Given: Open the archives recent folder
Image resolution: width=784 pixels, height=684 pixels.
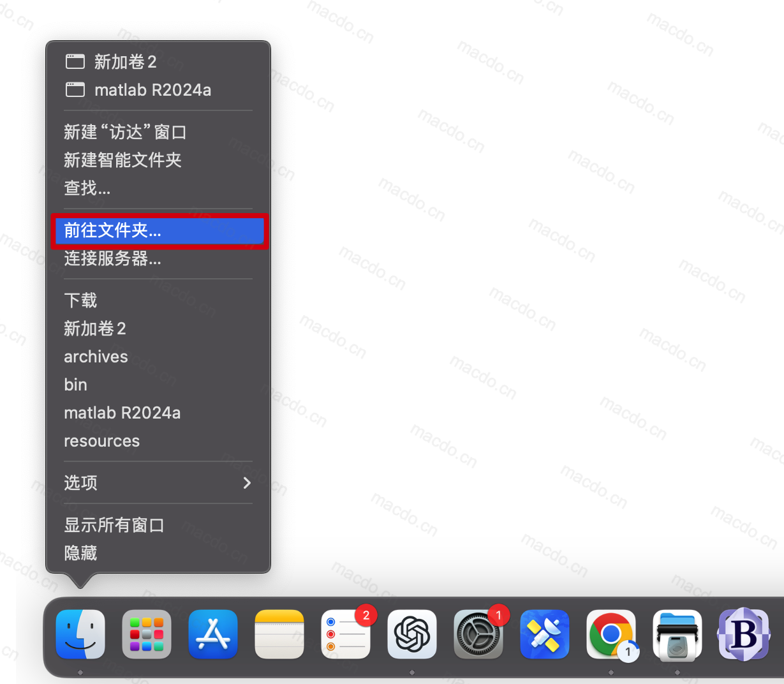Looking at the screenshot, I should pos(96,357).
